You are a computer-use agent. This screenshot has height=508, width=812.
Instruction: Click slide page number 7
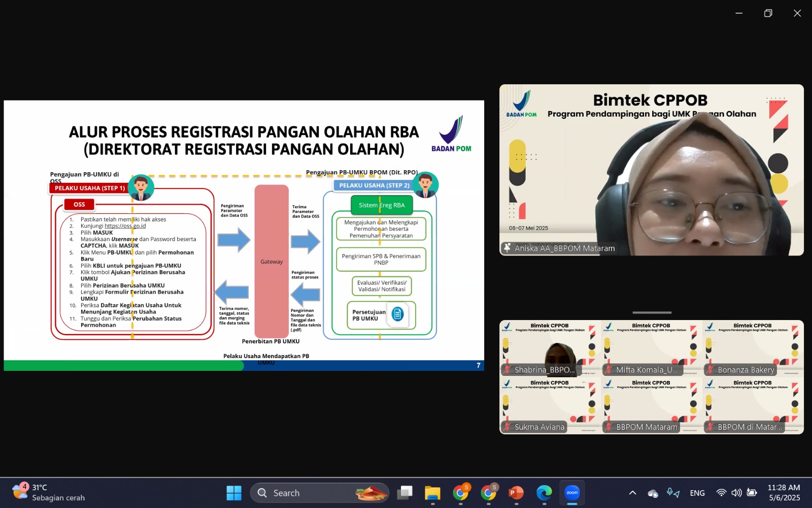pyautogui.click(x=478, y=365)
